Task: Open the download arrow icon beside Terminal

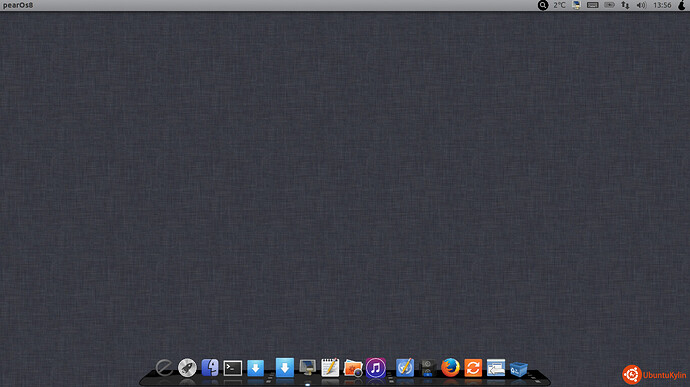Action: 255,368
